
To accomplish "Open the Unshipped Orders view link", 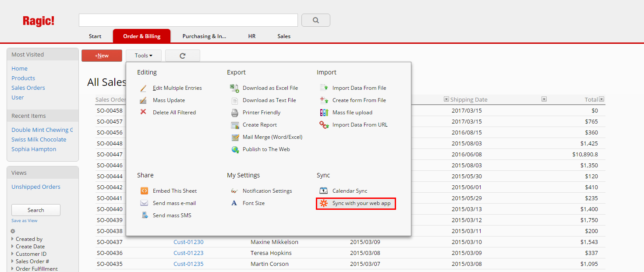I will click(36, 187).
